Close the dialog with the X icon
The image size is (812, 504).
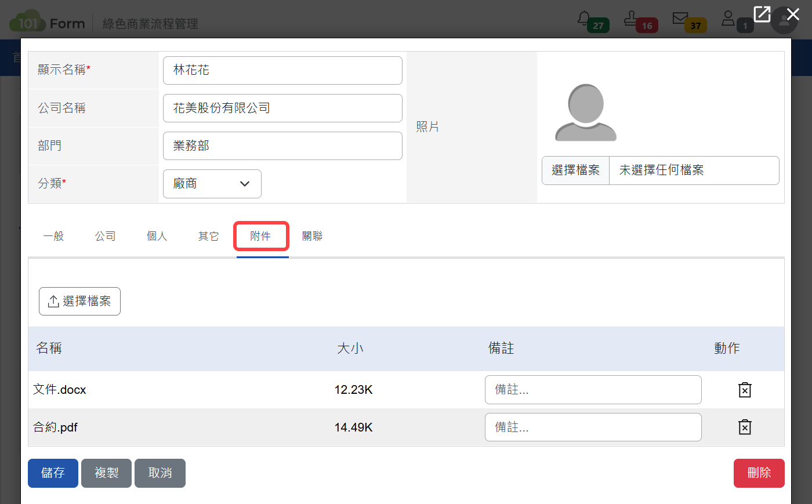793,14
